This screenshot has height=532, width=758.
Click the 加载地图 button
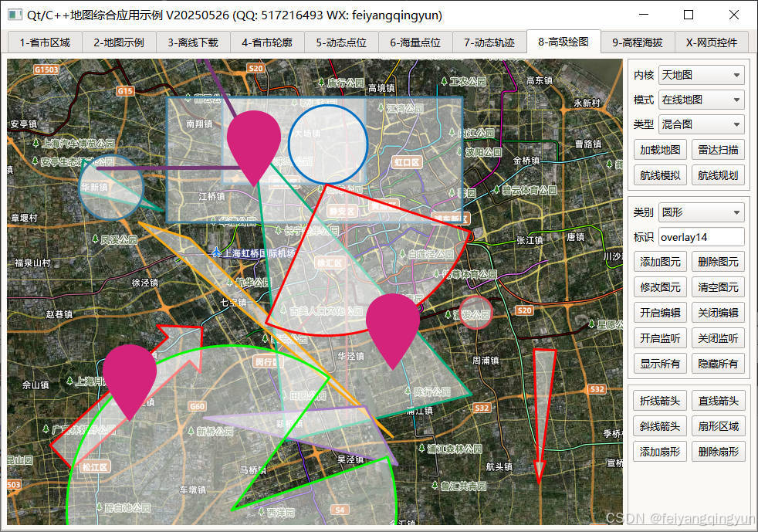tap(660, 150)
